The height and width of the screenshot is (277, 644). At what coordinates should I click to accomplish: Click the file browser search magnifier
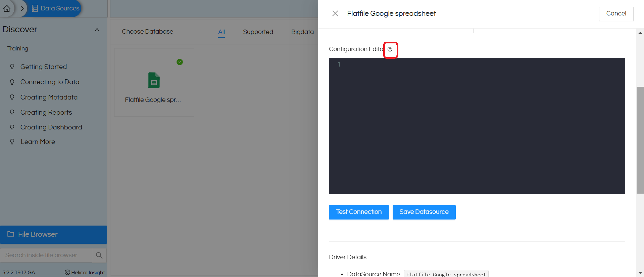click(99, 255)
